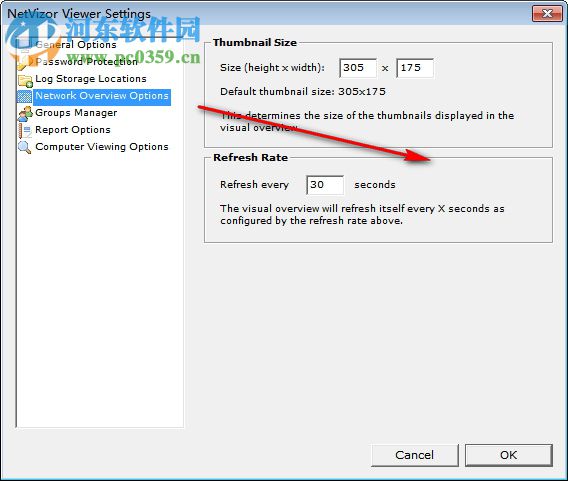Image resolution: width=568 pixels, height=481 pixels.
Task: Click the Report Options notepad icon
Action: [25, 130]
